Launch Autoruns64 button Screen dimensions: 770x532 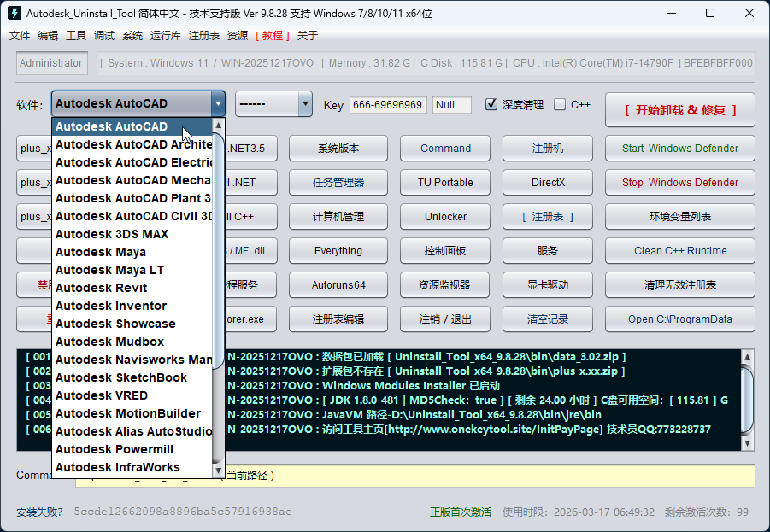tap(338, 285)
